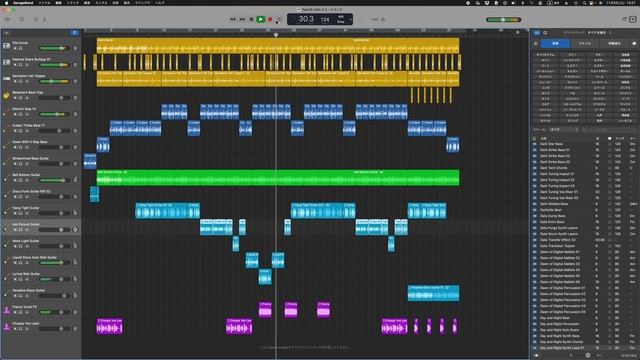640x360 pixels.
Task: Start playback with the green Play button
Action: tap(260, 19)
